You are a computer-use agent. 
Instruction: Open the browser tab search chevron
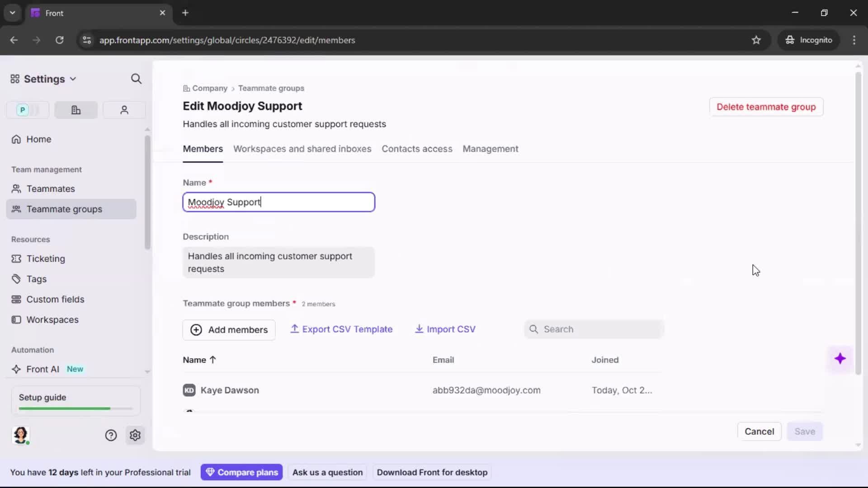click(12, 13)
